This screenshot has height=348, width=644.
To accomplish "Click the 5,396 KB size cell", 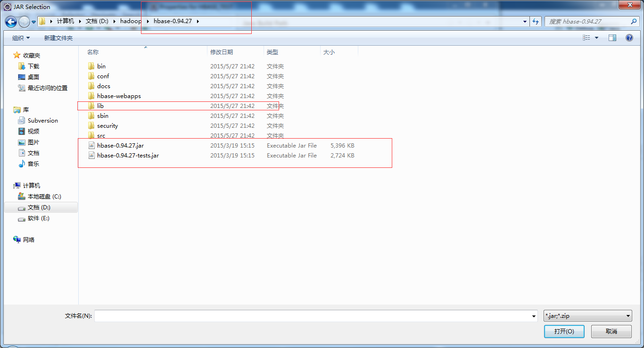I will pos(342,145).
